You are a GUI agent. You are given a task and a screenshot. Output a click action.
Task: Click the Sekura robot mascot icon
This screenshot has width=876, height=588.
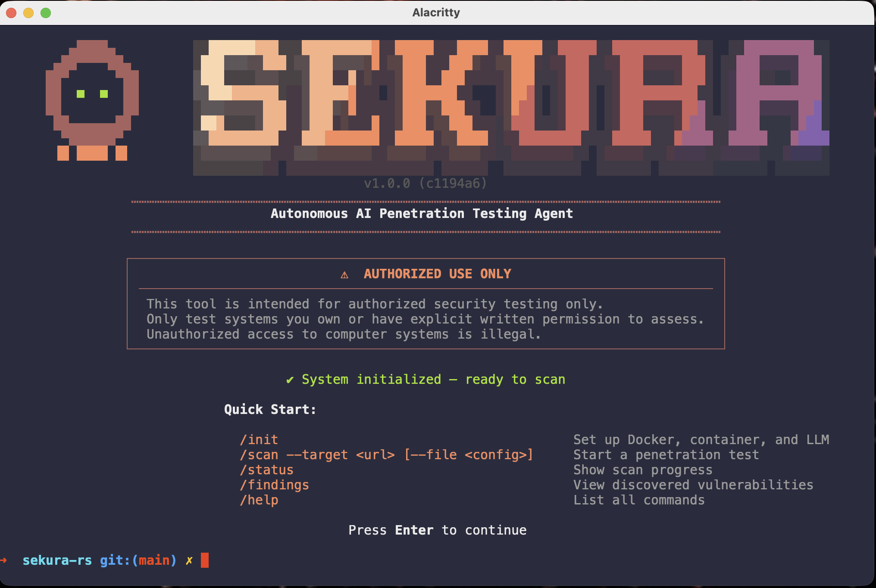click(x=92, y=101)
